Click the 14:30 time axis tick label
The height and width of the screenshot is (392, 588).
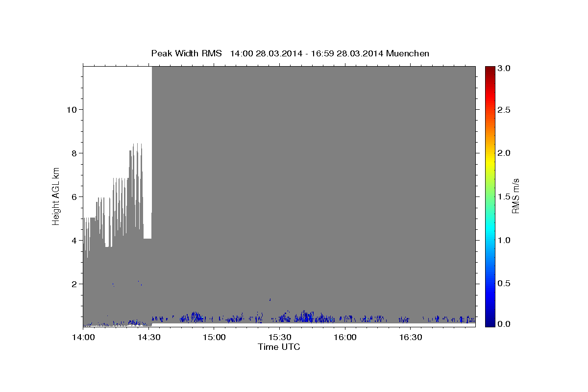(x=148, y=338)
